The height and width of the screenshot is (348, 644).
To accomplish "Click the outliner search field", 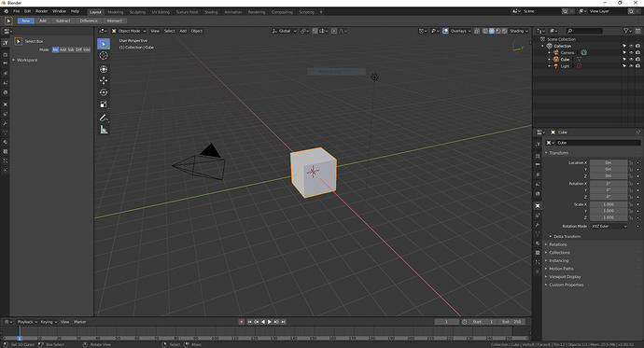I will click(x=584, y=31).
